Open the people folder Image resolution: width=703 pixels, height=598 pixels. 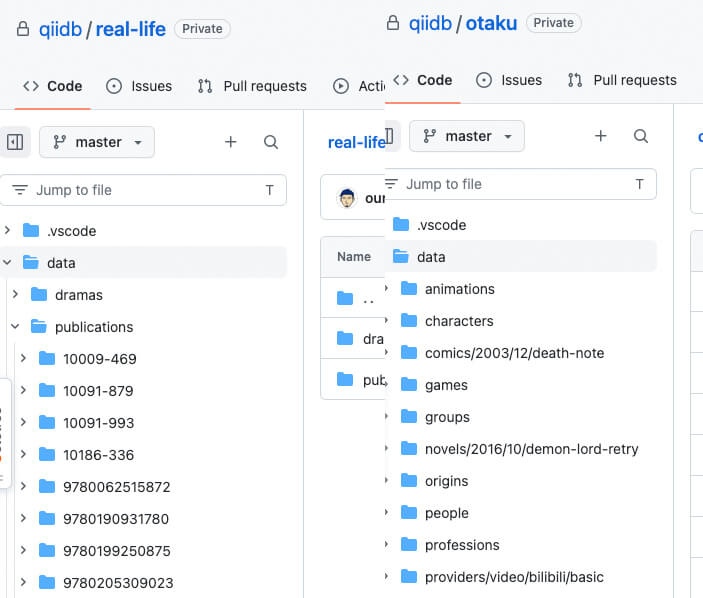447,513
